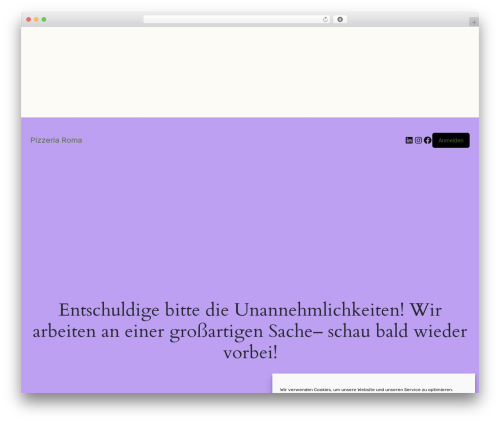Click the browser extension icon beside address bar
Screen dimensions: 500x423
(340, 20)
